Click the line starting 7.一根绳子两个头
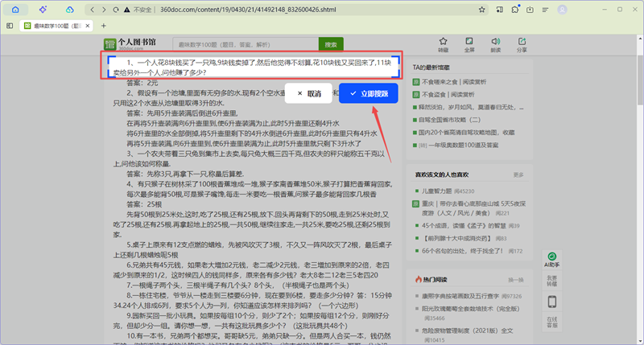Screen dimensions: 644x345 click(x=237, y=285)
